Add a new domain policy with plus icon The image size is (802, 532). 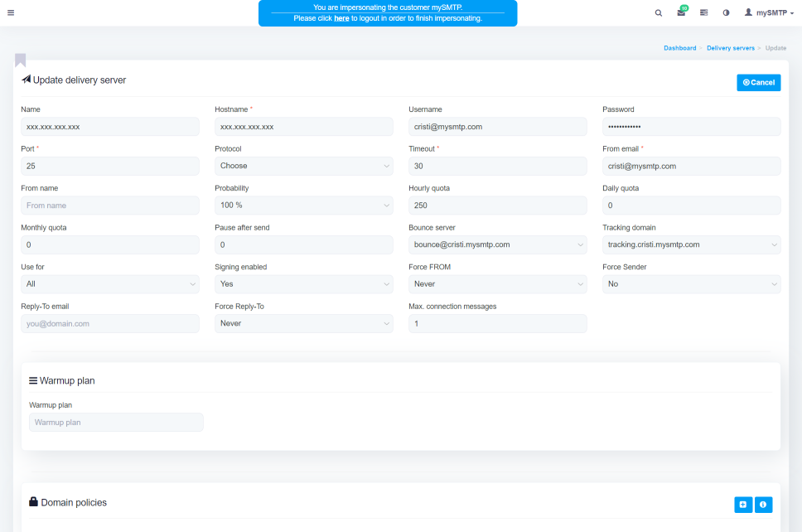pyautogui.click(x=743, y=504)
